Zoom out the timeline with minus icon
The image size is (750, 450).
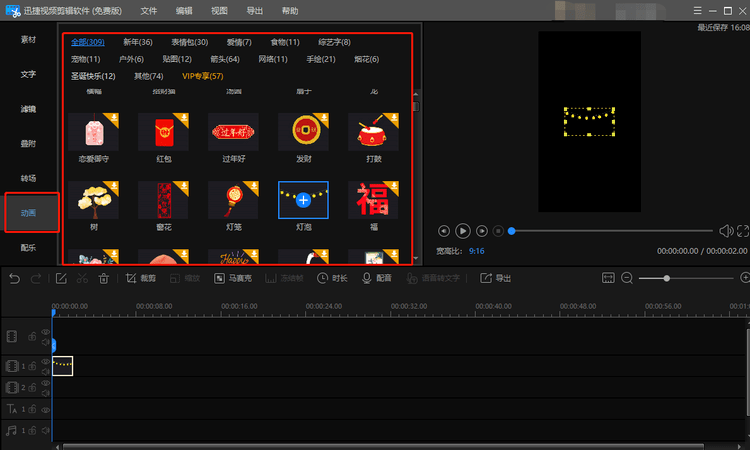[x=627, y=278]
